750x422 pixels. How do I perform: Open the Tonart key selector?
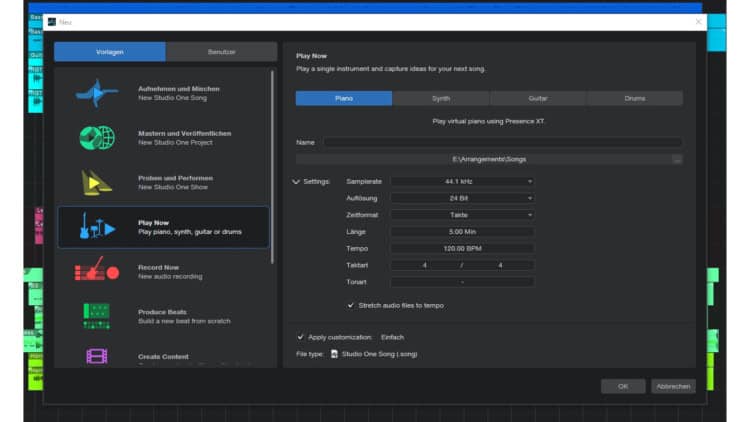coord(463,282)
